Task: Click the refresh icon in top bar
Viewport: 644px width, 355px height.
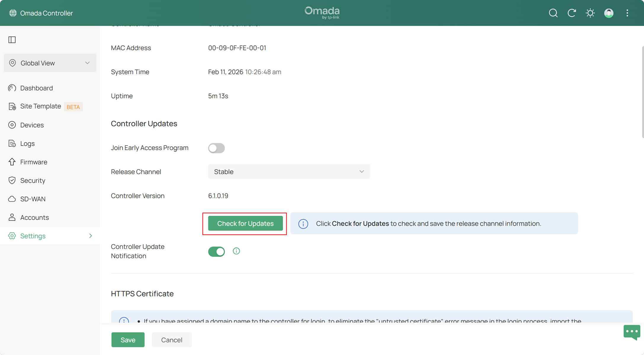Action: pyautogui.click(x=571, y=13)
